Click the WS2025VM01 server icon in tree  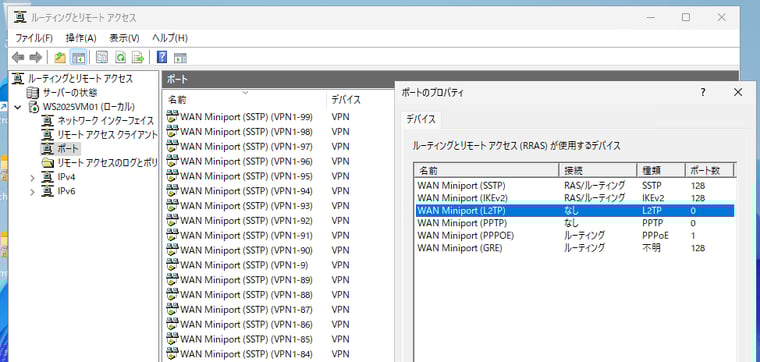34,106
